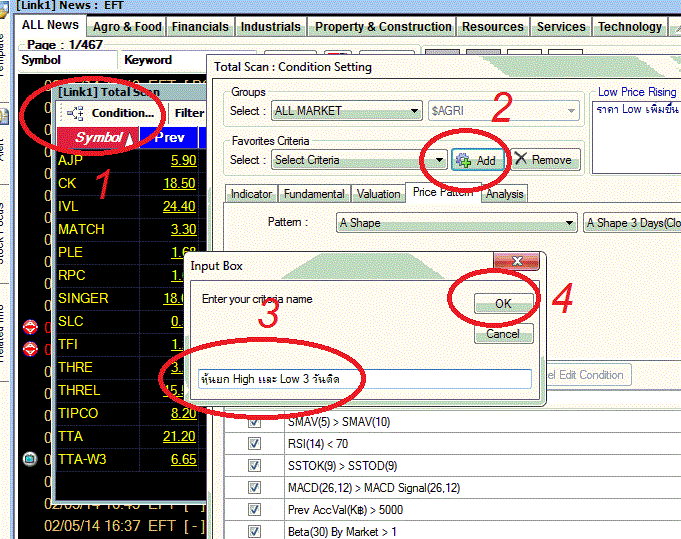Click Prev price 21.20 for TTA
Image resolution: width=681 pixels, height=539 pixels.
point(179,436)
